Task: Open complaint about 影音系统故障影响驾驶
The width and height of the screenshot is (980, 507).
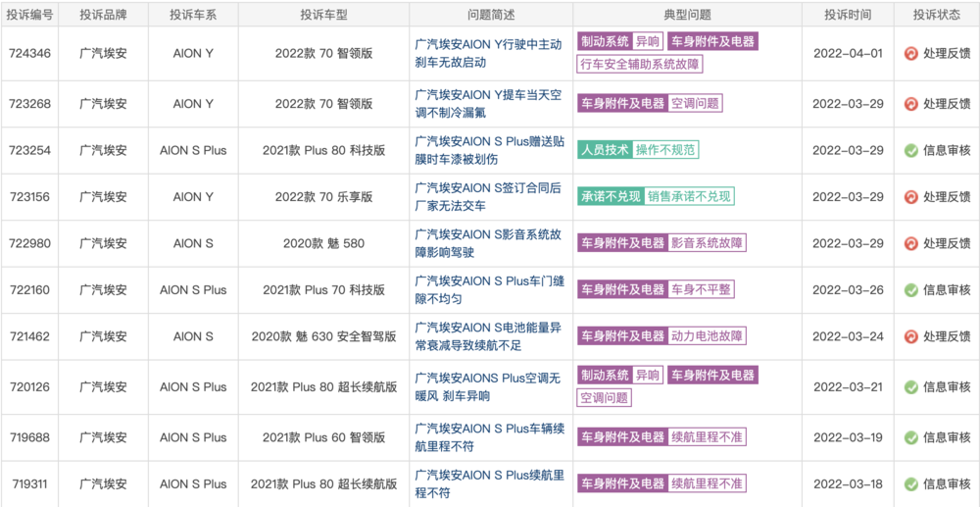Action: pos(488,243)
